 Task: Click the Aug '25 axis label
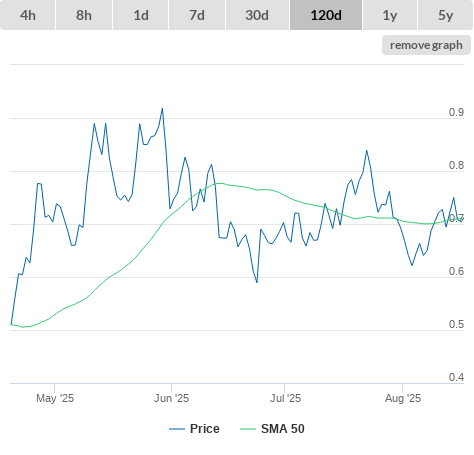(403, 398)
